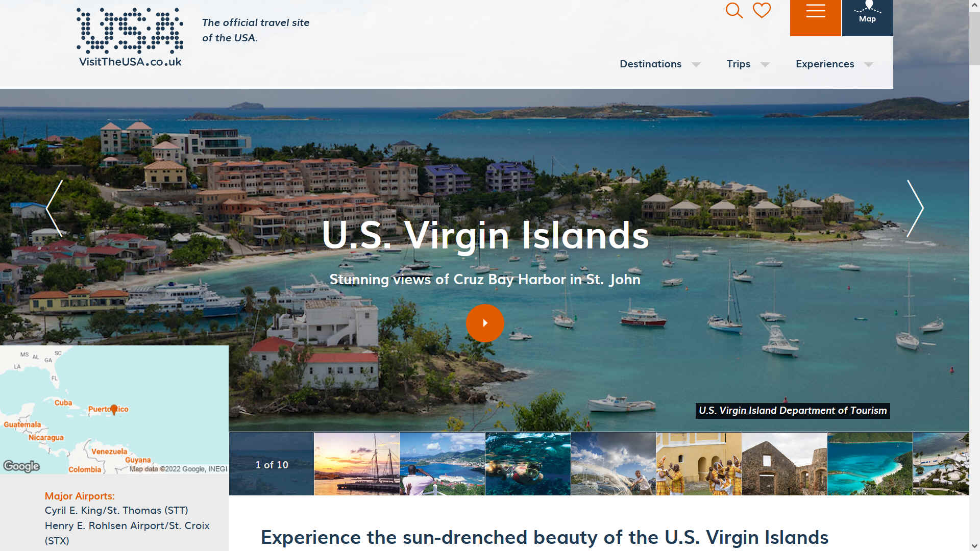
Task: Select the dancers in yellow thumbnail
Action: pos(699,464)
